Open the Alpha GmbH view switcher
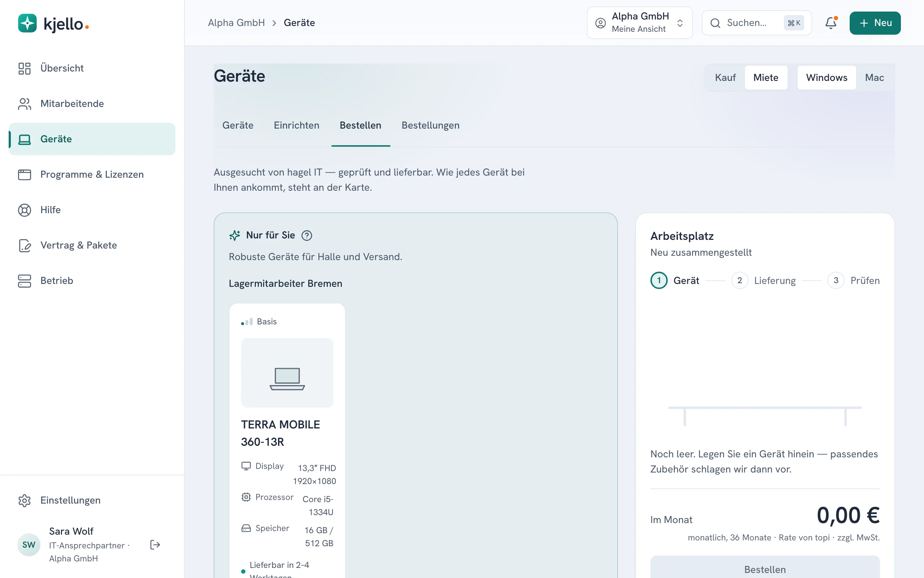924x578 pixels. (640, 23)
